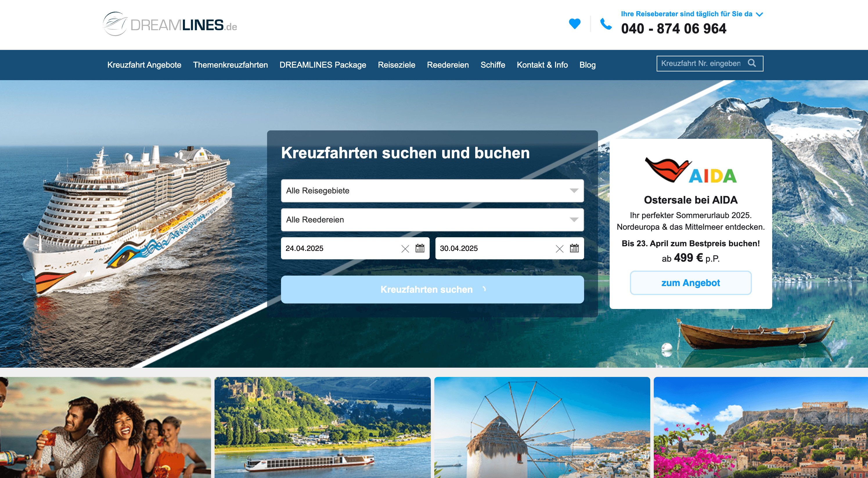Expand the Alle Reisegebiete dropdown
This screenshot has width=868, height=478.
tap(432, 191)
